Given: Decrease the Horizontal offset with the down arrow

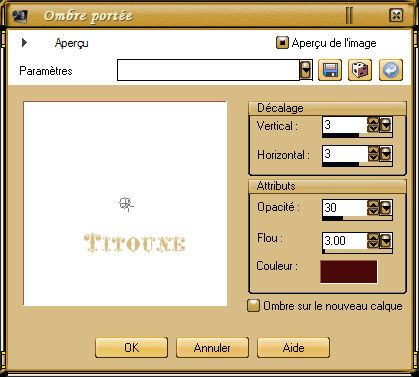Looking at the screenshot, I should (x=373, y=158).
